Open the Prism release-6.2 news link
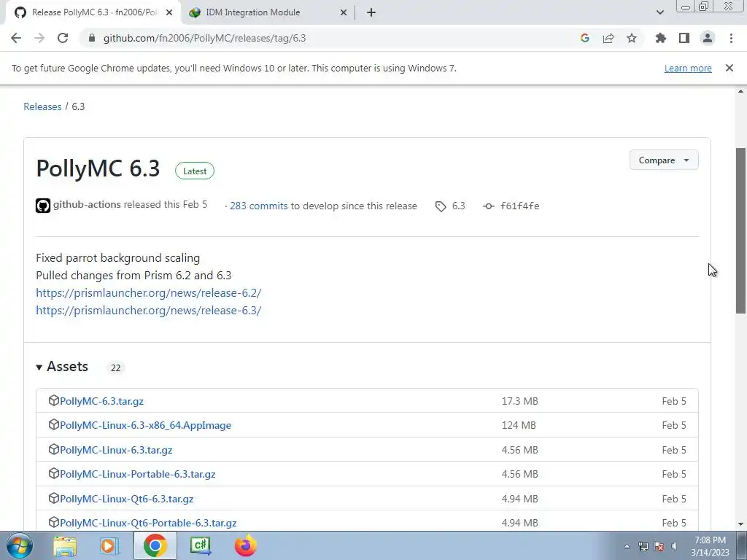The width and height of the screenshot is (747, 560). click(149, 293)
